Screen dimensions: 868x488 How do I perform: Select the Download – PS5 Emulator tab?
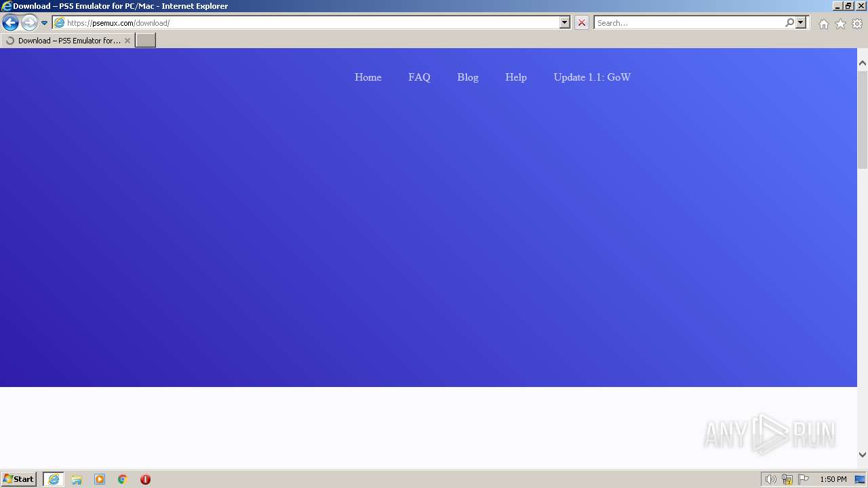tap(67, 41)
